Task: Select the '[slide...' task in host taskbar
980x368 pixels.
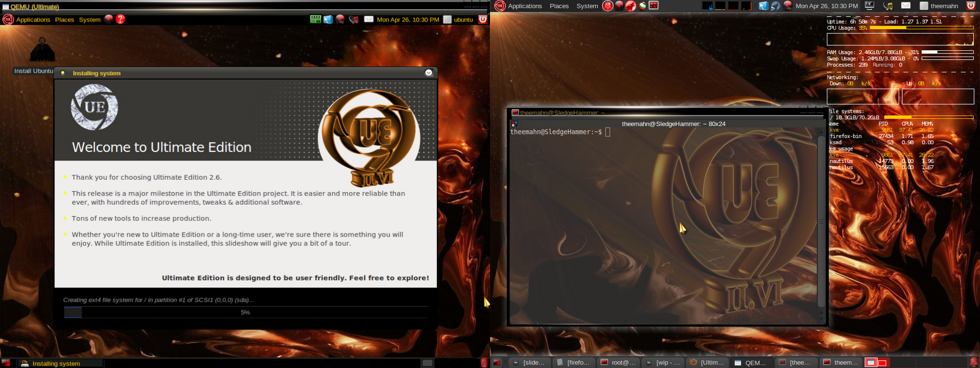Action: point(529,362)
